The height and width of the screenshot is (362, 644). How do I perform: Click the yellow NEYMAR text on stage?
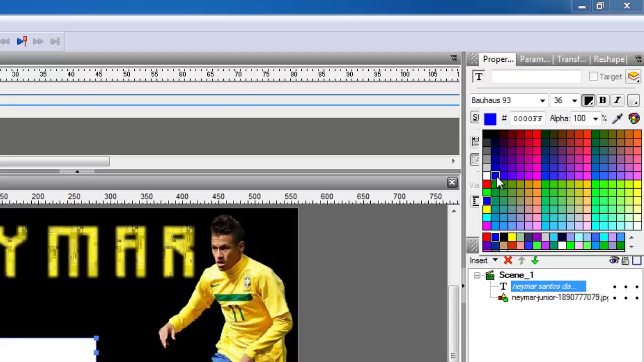pos(98,251)
